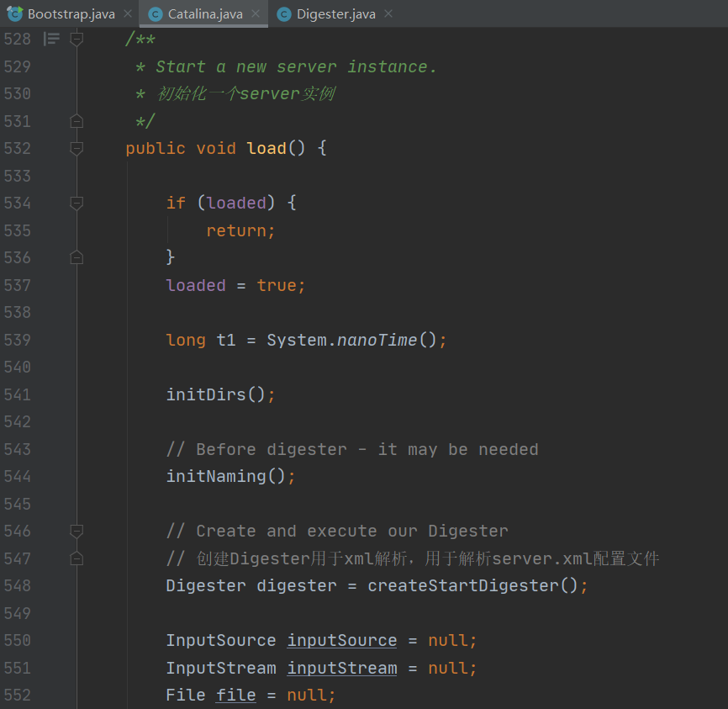The width and height of the screenshot is (728, 709).
Task: Click the fold end marker at line 536
Action: point(76,257)
